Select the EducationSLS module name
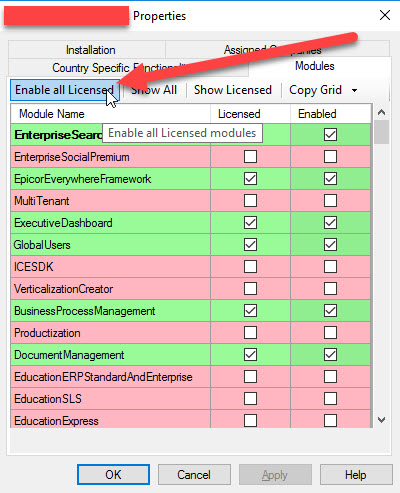Image resolution: width=400 pixels, height=493 pixels. tap(48, 399)
